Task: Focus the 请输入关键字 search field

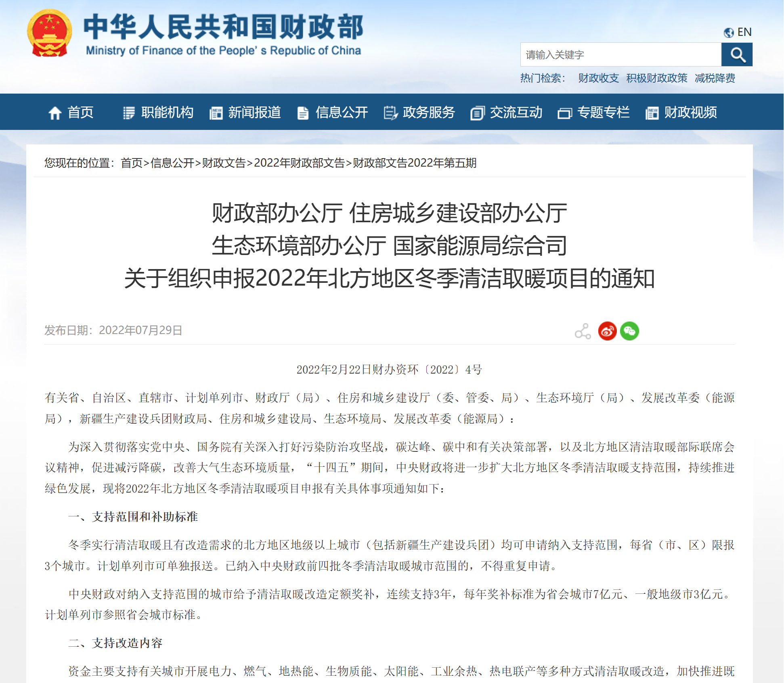Action: click(621, 54)
